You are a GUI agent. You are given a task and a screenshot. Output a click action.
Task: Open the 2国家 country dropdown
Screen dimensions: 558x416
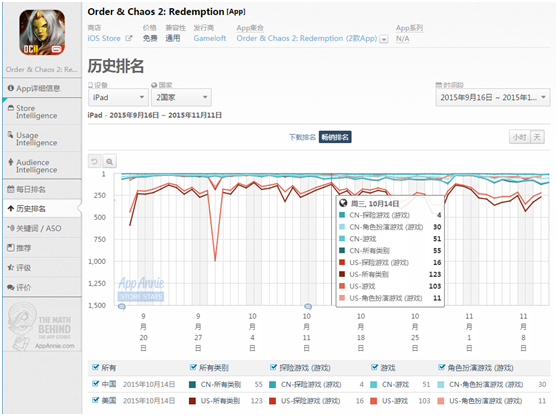point(181,97)
